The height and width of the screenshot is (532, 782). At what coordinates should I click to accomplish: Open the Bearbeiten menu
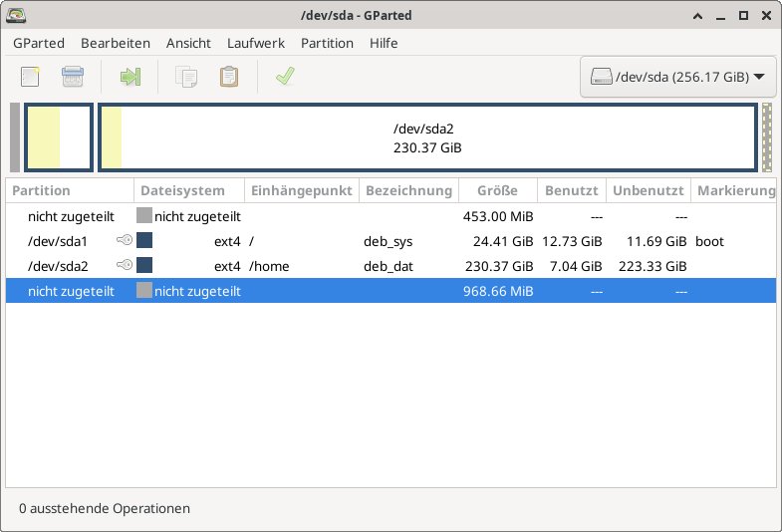click(116, 44)
